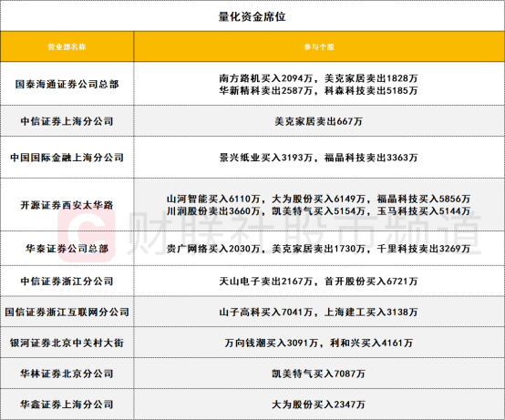Viewport: 505px width, 420px height.
Task: Click the cell 万向钱潮买入3091万，利和兴买入4161万
Action: (x=318, y=343)
